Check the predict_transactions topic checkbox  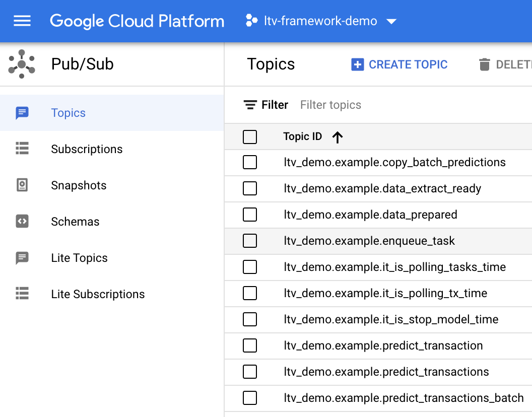coord(250,372)
